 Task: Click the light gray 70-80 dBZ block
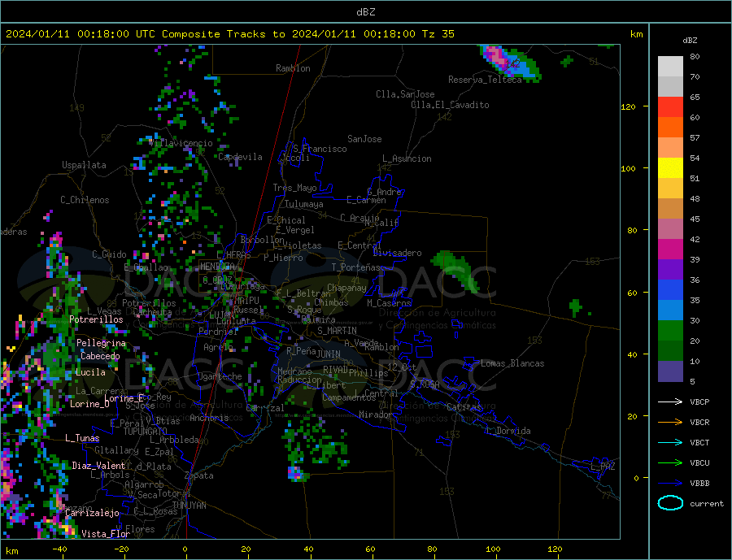pos(670,67)
